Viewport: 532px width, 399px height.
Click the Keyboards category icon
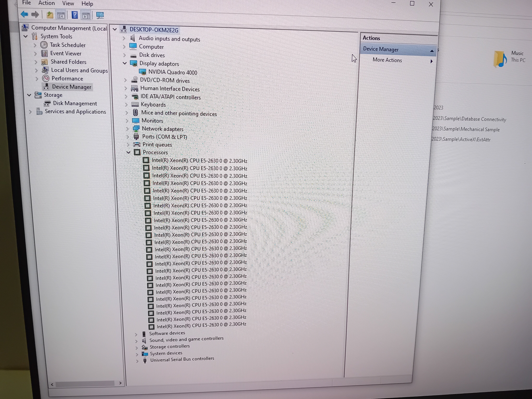click(x=135, y=104)
